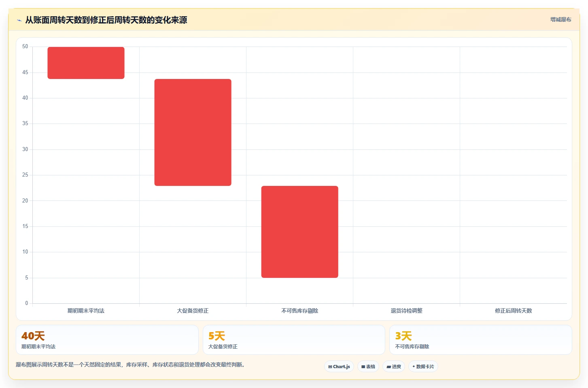
Task: Click the 5天 value text
Action: coord(217,336)
